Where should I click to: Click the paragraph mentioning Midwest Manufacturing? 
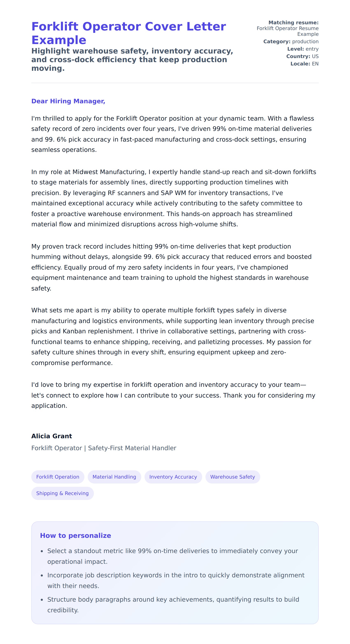173,198
